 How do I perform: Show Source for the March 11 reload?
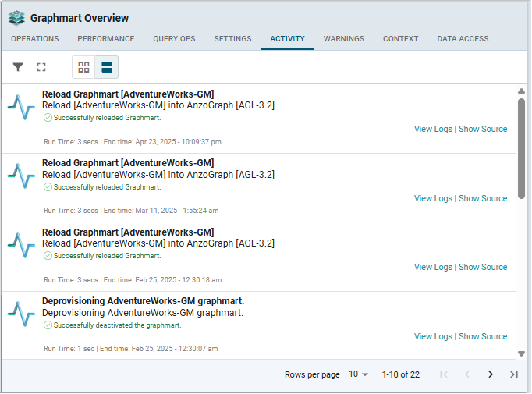coord(483,199)
